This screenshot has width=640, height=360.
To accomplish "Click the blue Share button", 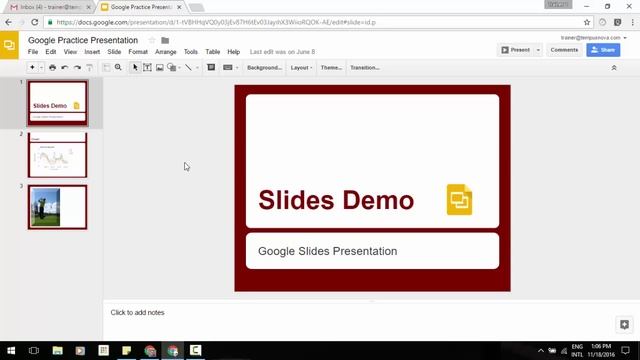I will 603,50.
